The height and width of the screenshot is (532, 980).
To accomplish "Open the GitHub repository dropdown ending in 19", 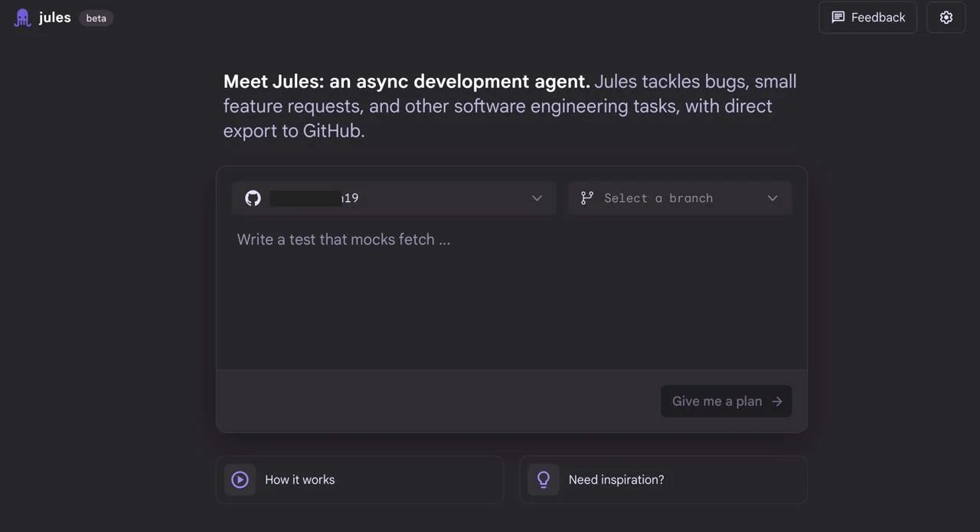I will tap(394, 198).
